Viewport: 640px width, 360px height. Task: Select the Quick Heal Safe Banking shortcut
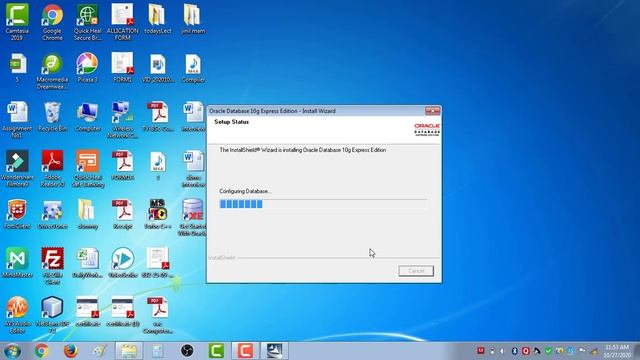[87, 169]
